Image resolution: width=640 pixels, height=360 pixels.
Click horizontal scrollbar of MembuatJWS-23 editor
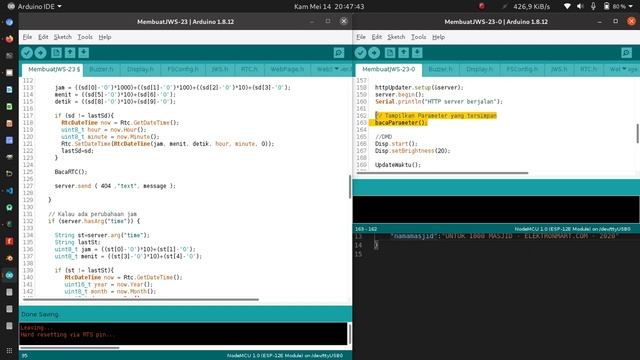141,299
